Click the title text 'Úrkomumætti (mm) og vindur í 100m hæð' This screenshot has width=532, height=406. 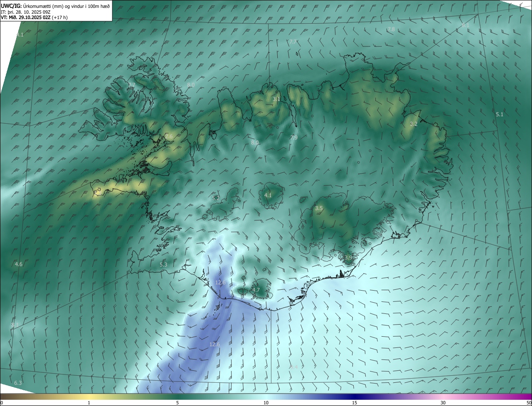point(66,6)
